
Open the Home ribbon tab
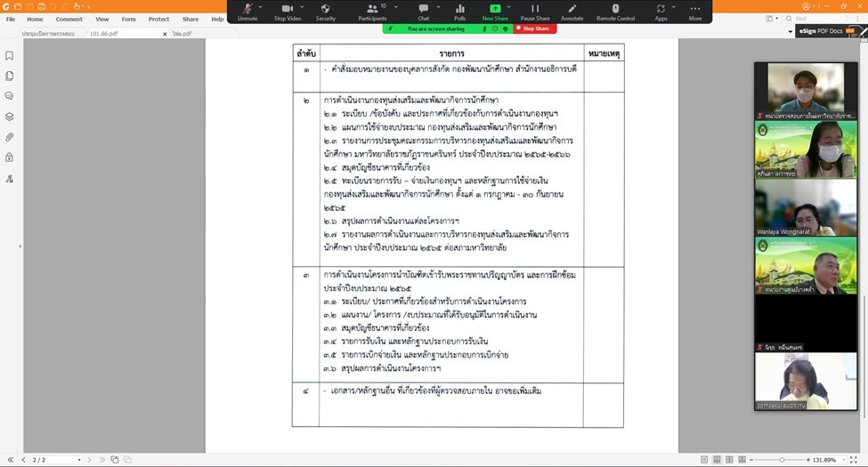35,19
